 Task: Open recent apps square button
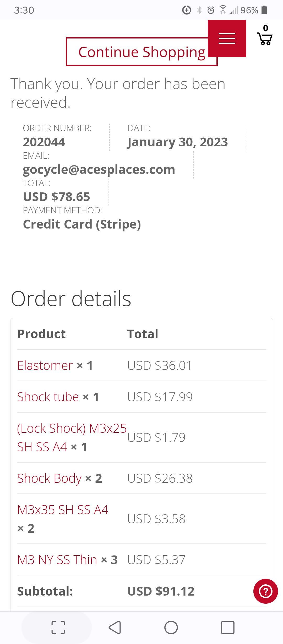click(x=227, y=628)
